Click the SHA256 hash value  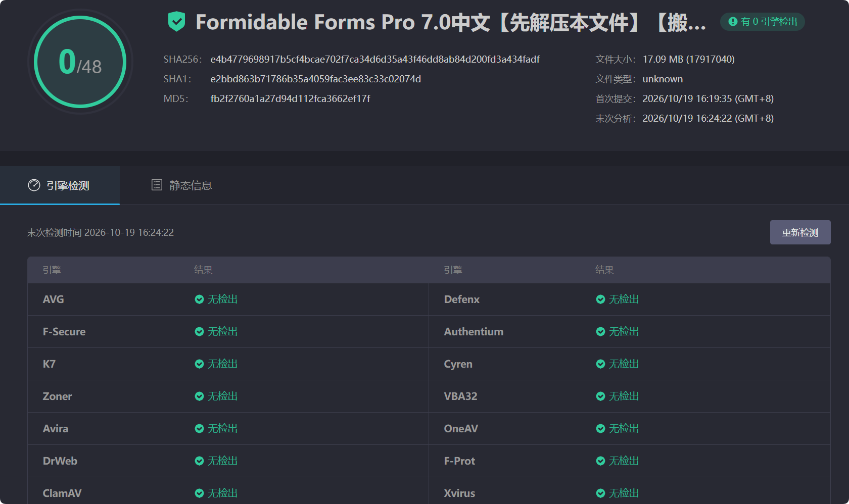[375, 59]
